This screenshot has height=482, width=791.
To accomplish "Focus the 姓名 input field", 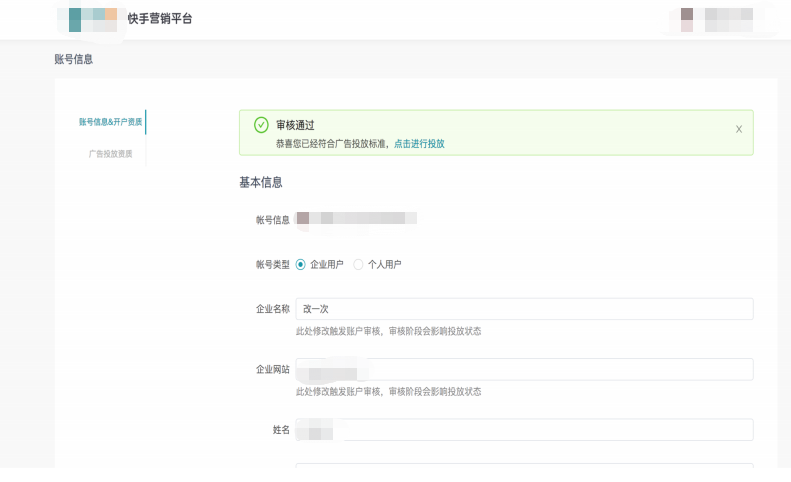I will pyautogui.click(x=525, y=430).
